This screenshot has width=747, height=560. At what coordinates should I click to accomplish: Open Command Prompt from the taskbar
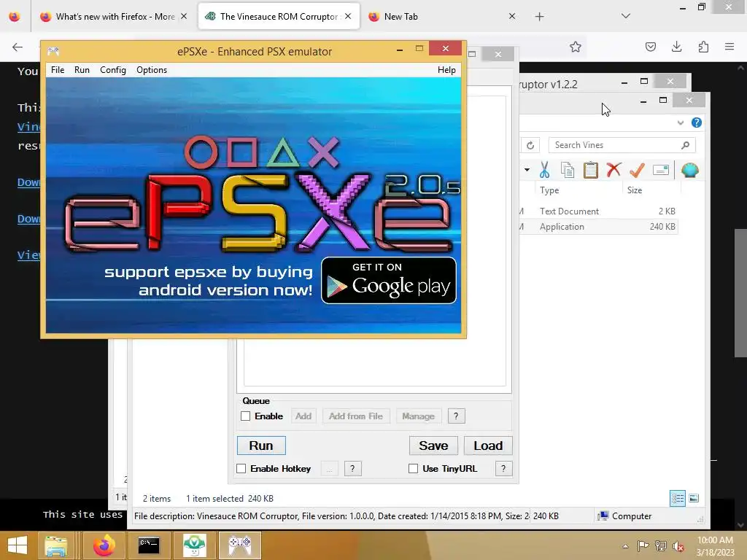tap(149, 545)
